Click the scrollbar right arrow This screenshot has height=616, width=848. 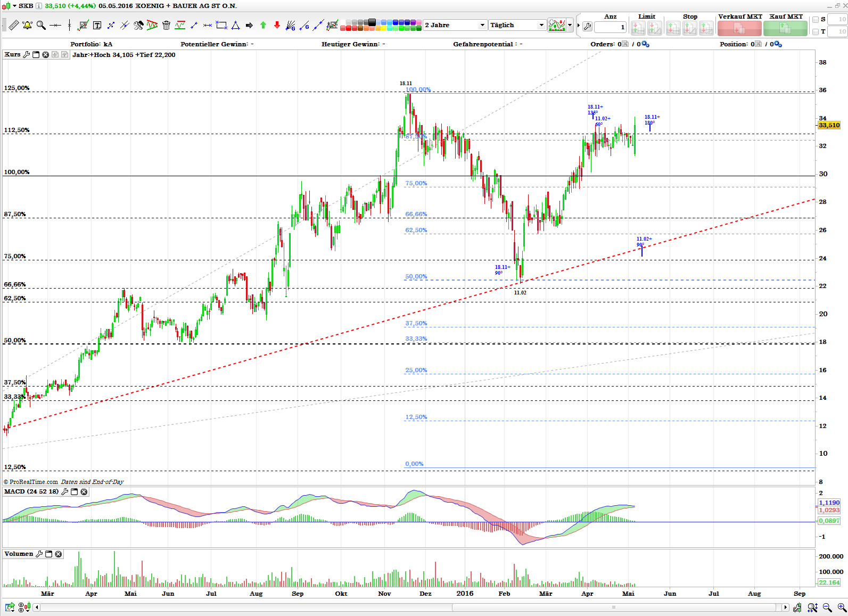point(785,607)
